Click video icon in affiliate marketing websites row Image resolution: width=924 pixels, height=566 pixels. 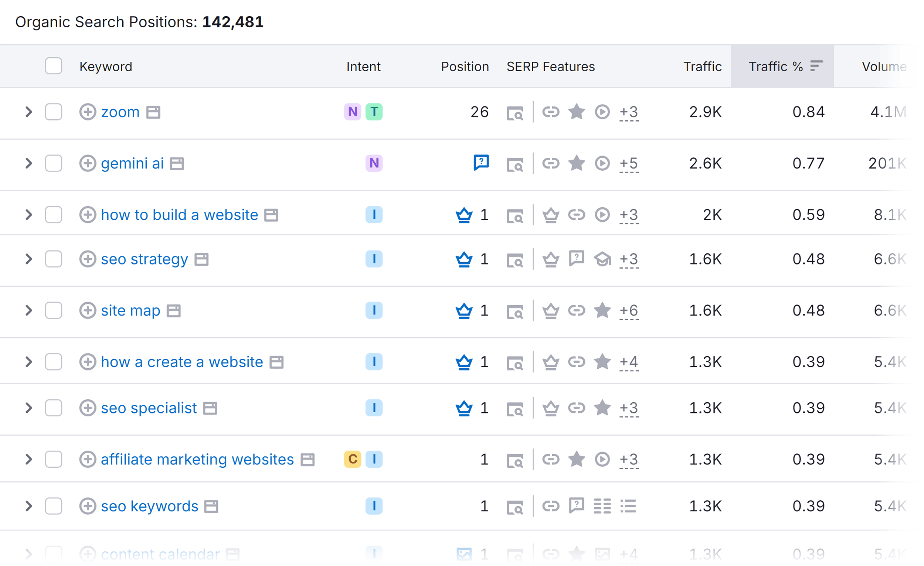(602, 460)
